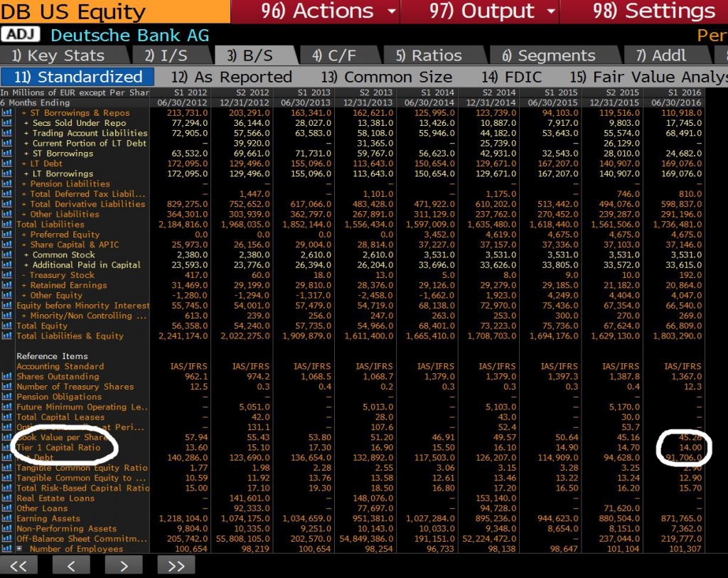This screenshot has height=578, width=728.
Task: Open the 96) Actions dropdown menu
Action: click(x=316, y=11)
